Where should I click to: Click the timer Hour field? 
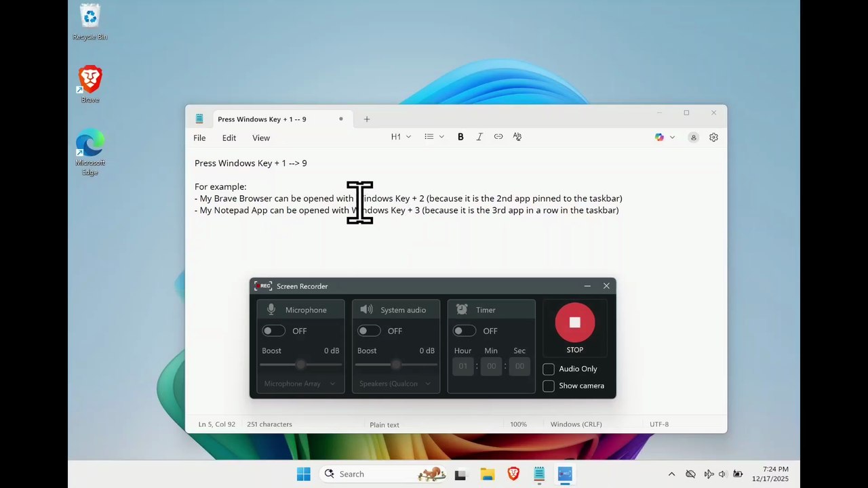[463, 366]
